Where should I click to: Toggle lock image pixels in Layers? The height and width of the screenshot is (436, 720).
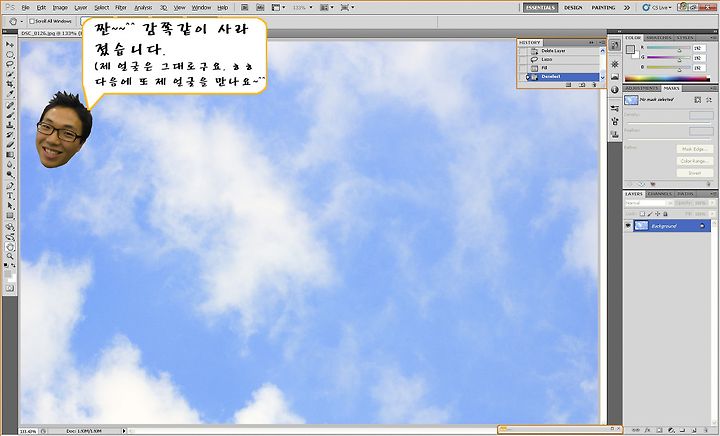pos(650,214)
